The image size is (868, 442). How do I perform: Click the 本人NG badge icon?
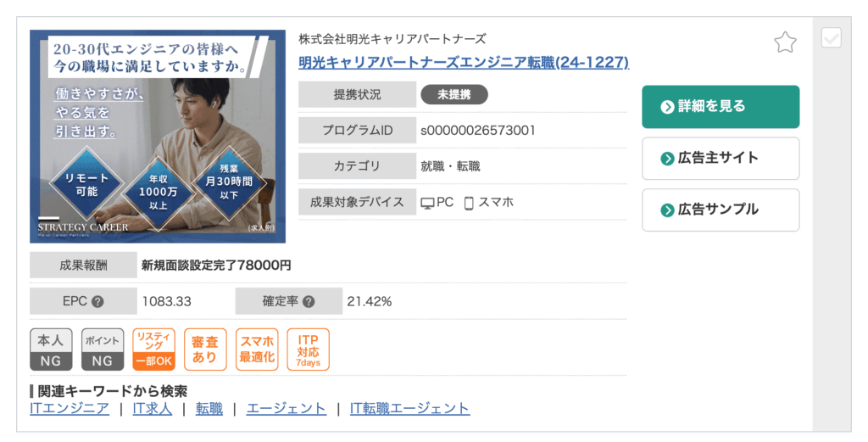click(51, 350)
